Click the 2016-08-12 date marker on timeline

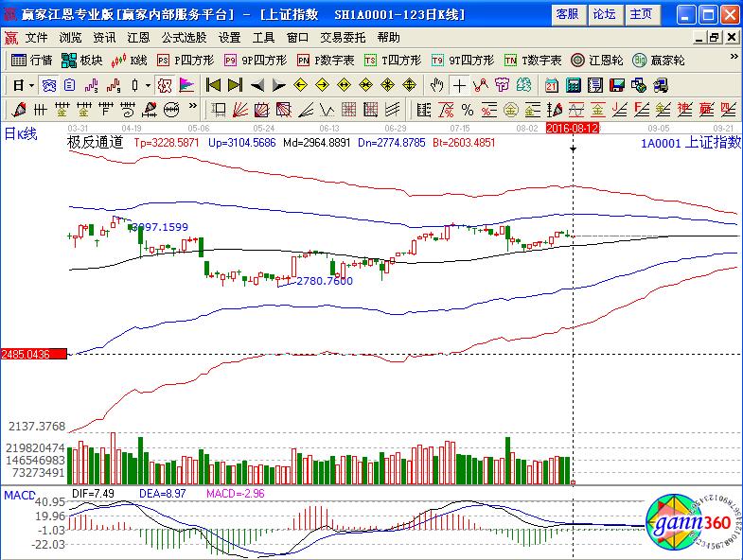tap(573, 127)
